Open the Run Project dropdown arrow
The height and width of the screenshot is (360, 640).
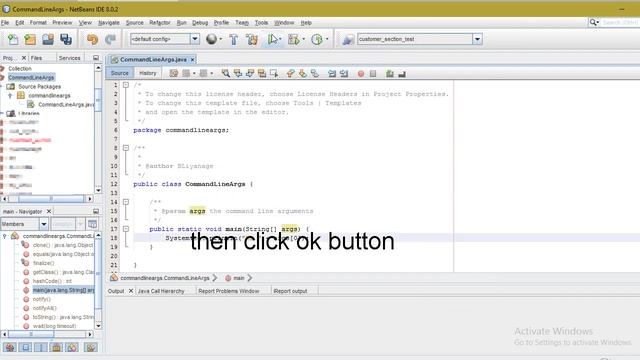[280, 39]
